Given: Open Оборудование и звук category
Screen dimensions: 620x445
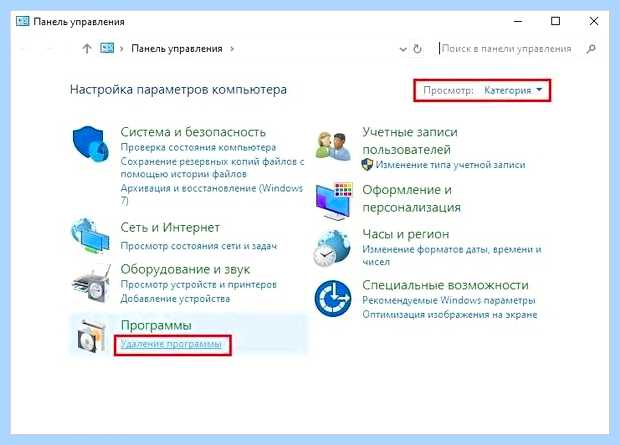Looking at the screenshot, I should pos(185,269).
